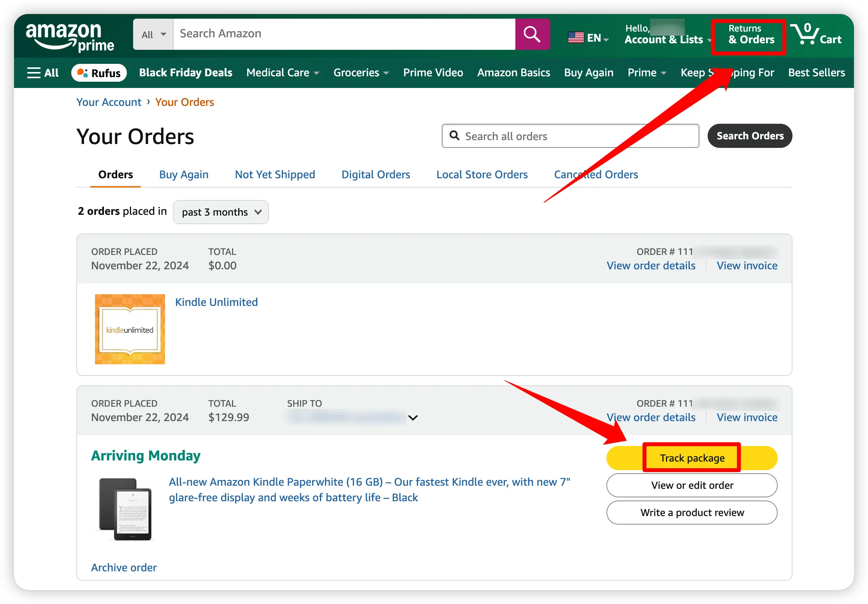Click View or edit order button

(692, 485)
